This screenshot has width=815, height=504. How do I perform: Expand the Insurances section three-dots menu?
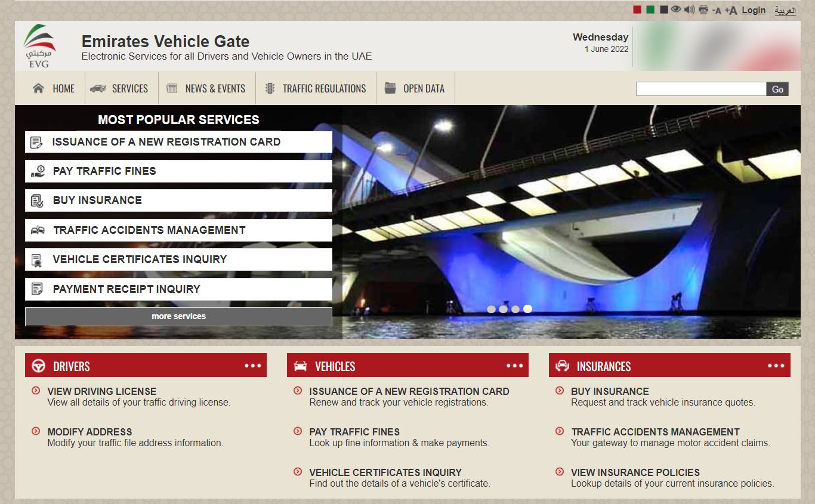click(776, 366)
